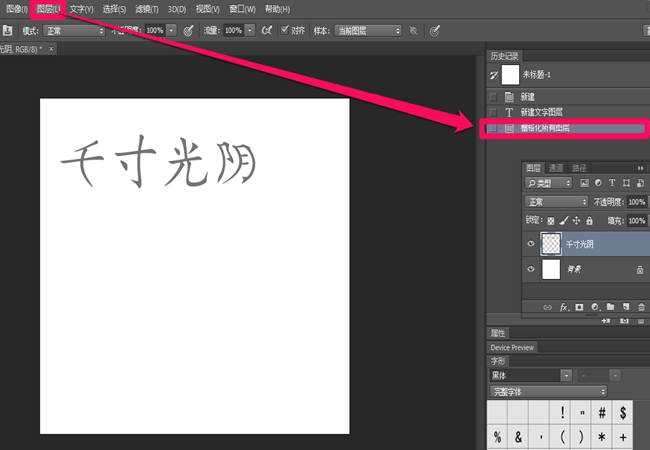This screenshot has width=650, height=450.
Task: Click the layer 填充 100% field
Action: tap(636, 221)
